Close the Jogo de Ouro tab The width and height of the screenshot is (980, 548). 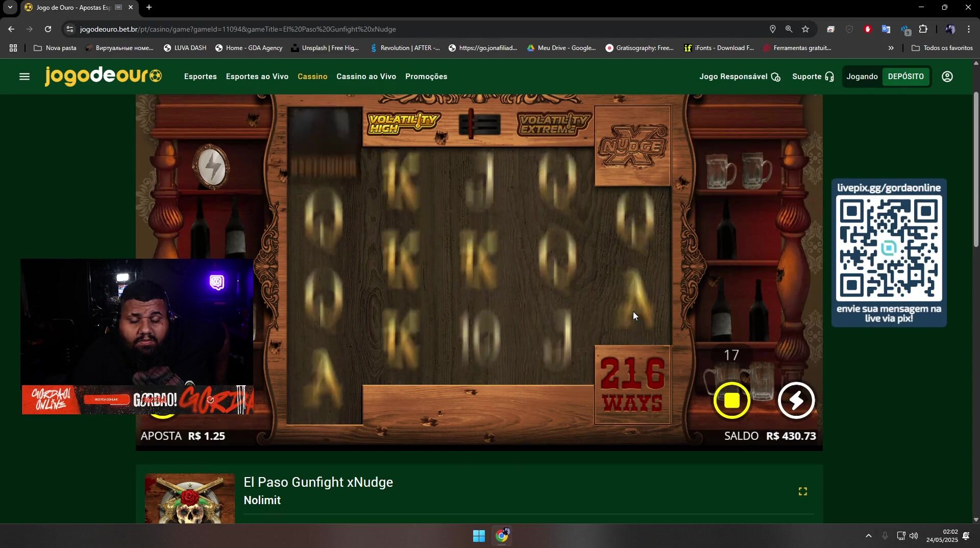tap(131, 7)
